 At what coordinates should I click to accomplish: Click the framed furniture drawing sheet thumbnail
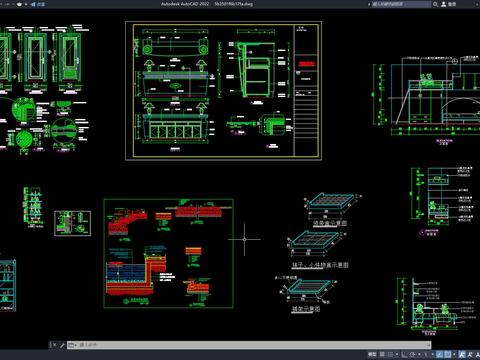click(x=223, y=91)
